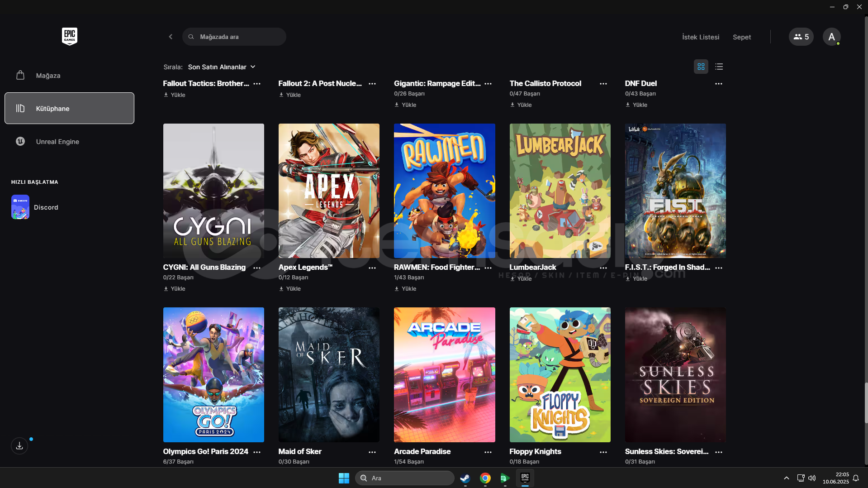Open the volume control in tray

[x=812, y=478]
